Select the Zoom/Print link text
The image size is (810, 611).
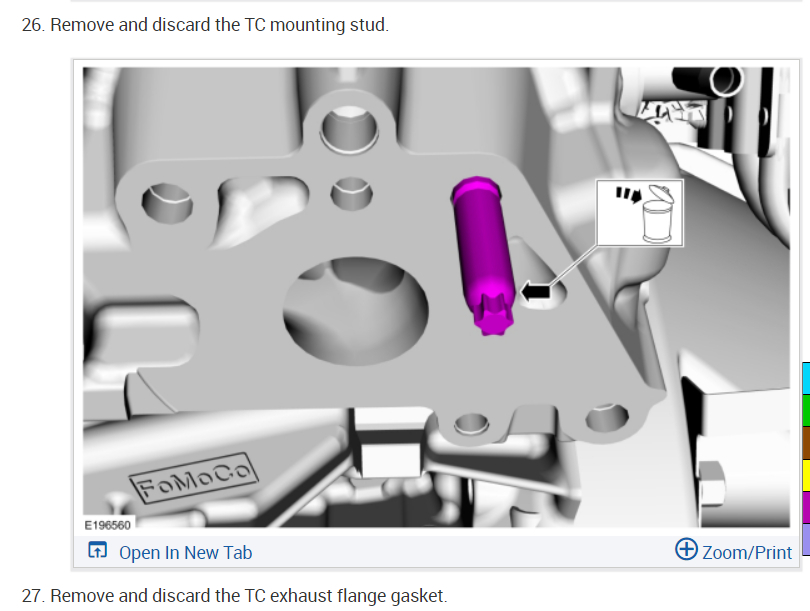pyautogui.click(x=746, y=553)
